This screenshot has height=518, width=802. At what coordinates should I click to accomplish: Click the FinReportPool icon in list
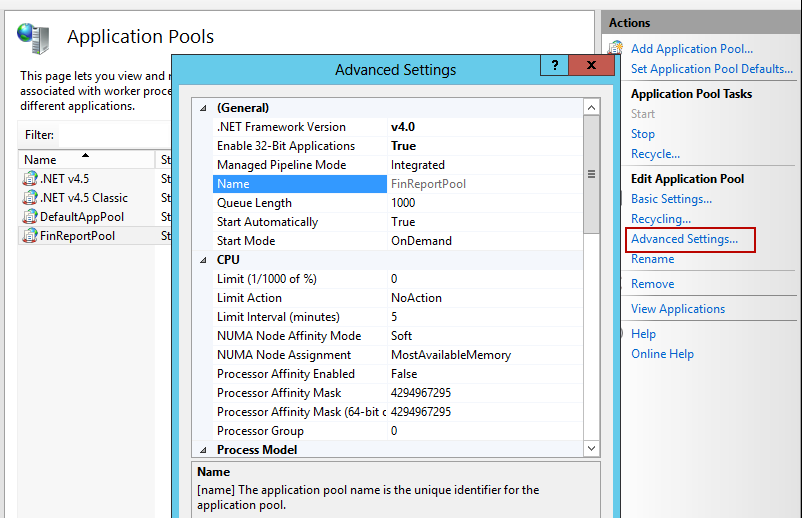pyautogui.click(x=30, y=236)
